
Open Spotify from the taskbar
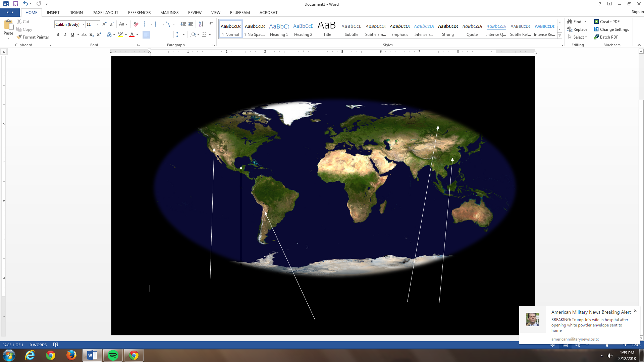[113, 355]
